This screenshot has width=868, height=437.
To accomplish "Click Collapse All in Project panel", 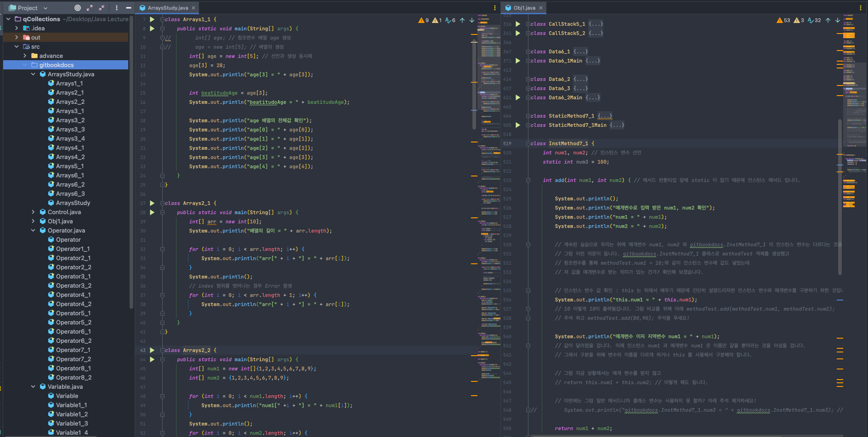I will [x=102, y=8].
